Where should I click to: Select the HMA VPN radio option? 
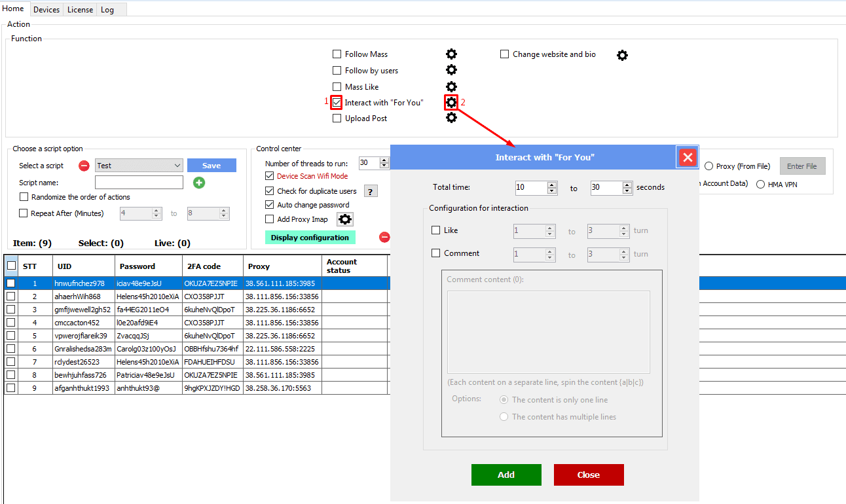pyautogui.click(x=761, y=185)
